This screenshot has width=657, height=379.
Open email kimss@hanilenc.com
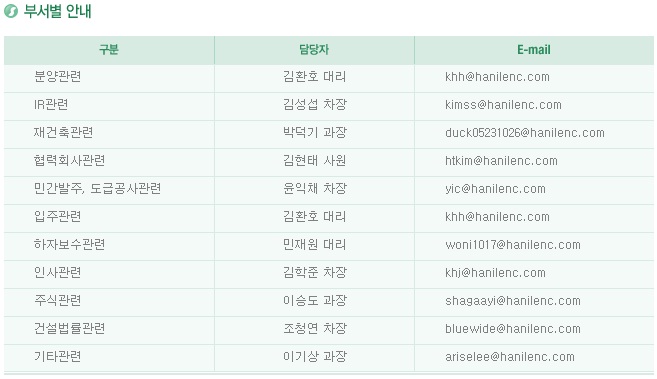(x=503, y=105)
